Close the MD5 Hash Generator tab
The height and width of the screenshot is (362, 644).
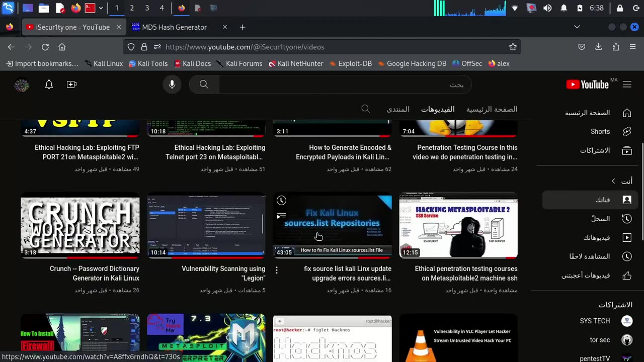point(225,27)
